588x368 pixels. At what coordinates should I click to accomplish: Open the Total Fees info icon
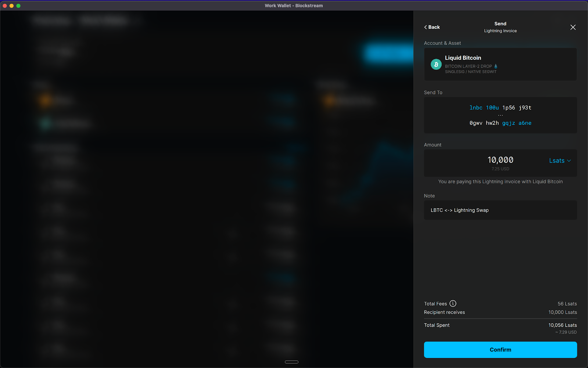pyautogui.click(x=453, y=304)
